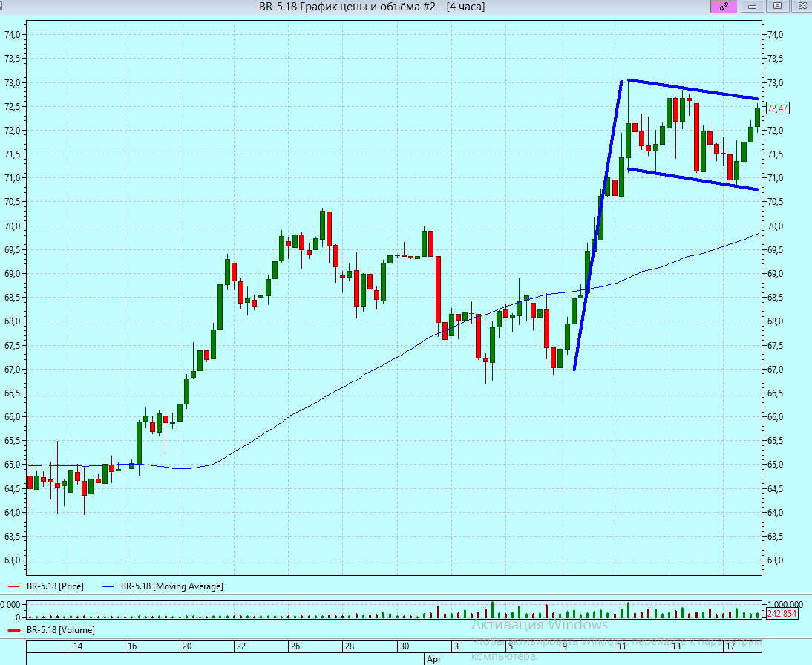Click the 63,0 label on the right price axis

(x=775, y=560)
